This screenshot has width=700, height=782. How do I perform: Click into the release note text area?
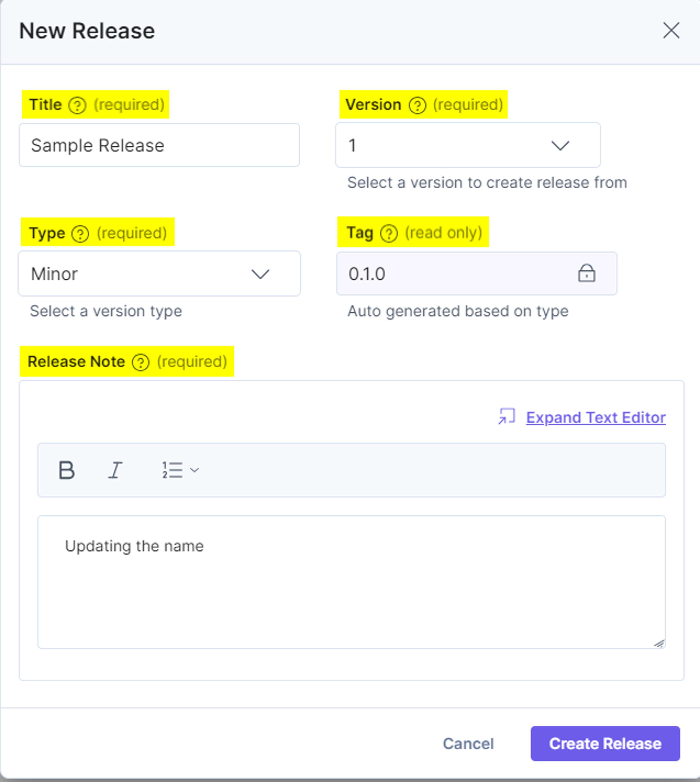click(351, 582)
